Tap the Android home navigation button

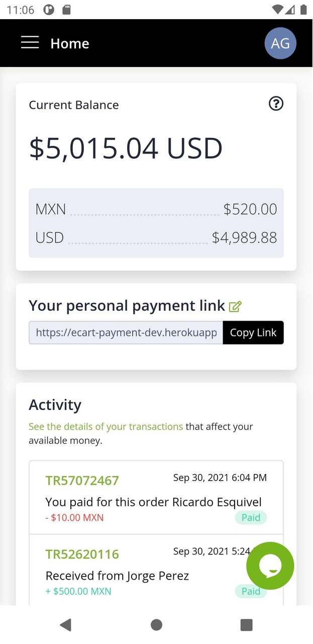click(156, 625)
